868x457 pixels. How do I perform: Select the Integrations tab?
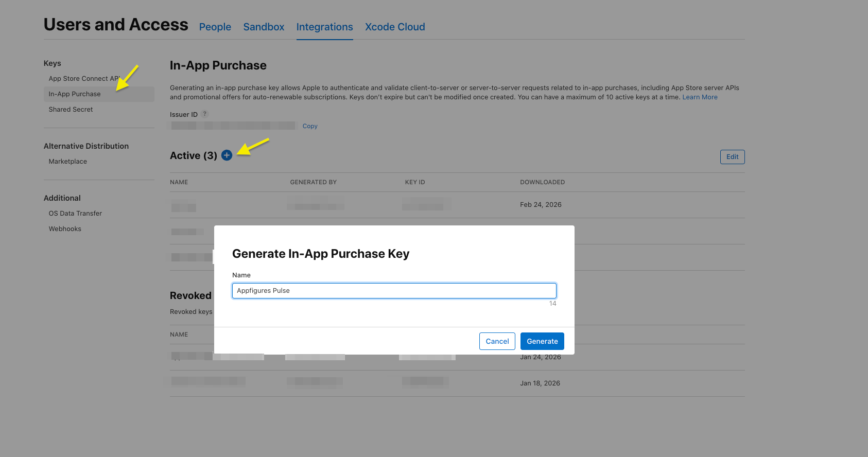pyautogui.click(x=325, y=27)
